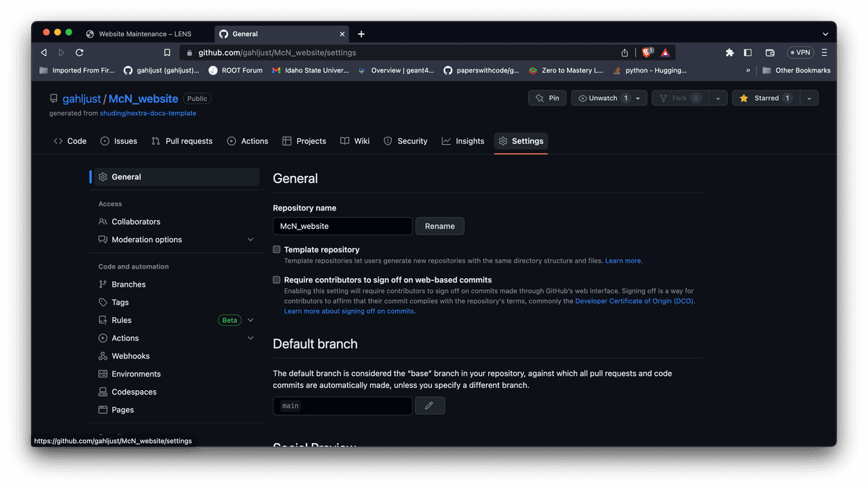Expand the tab search chevron
Screen dimensions: 868x488
(825, 34)
